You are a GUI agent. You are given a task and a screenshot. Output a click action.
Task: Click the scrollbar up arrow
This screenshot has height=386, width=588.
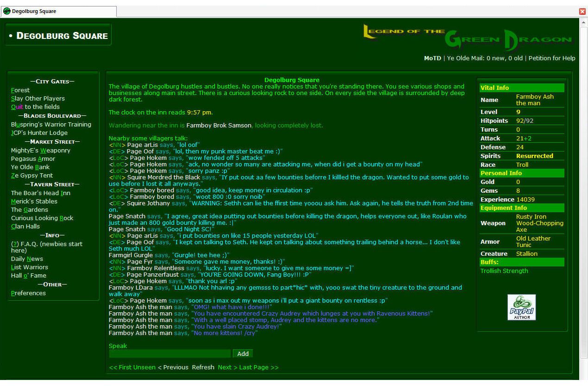[583, 21]
